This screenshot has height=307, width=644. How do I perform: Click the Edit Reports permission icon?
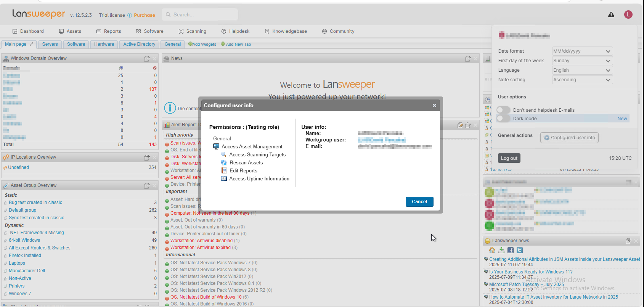[224, 170]
